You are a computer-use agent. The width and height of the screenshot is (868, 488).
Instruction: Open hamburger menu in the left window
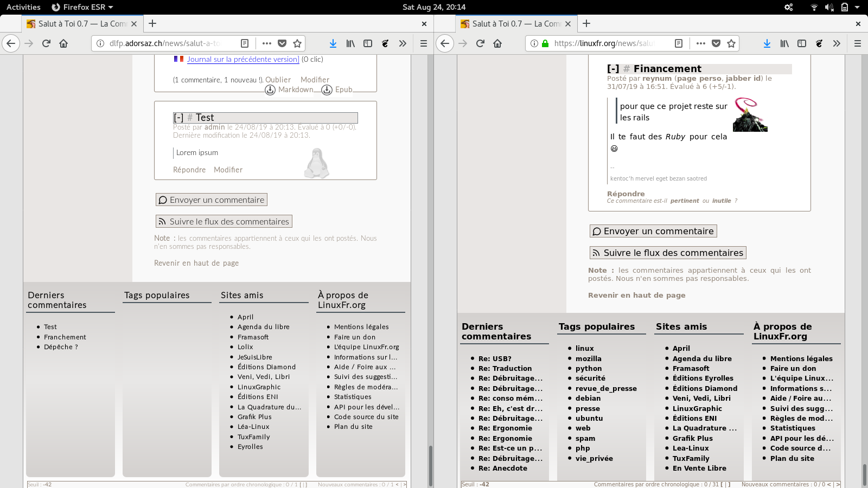[424, 43]
